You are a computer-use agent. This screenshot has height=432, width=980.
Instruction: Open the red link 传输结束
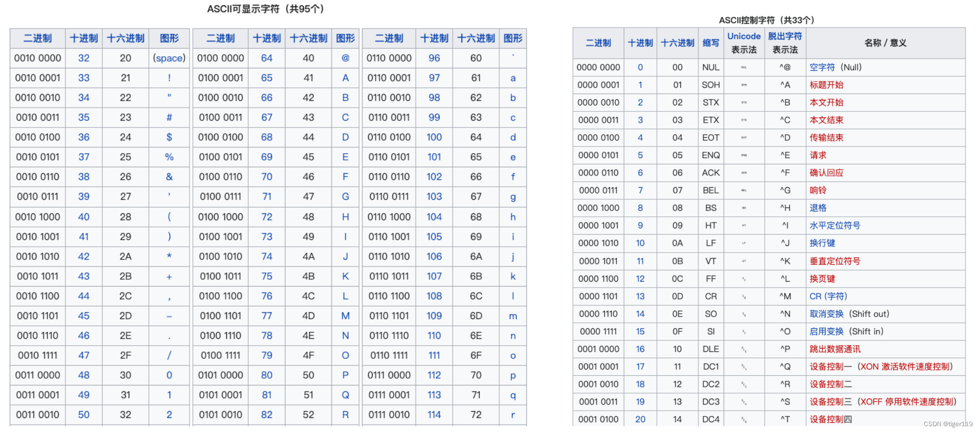826,138
